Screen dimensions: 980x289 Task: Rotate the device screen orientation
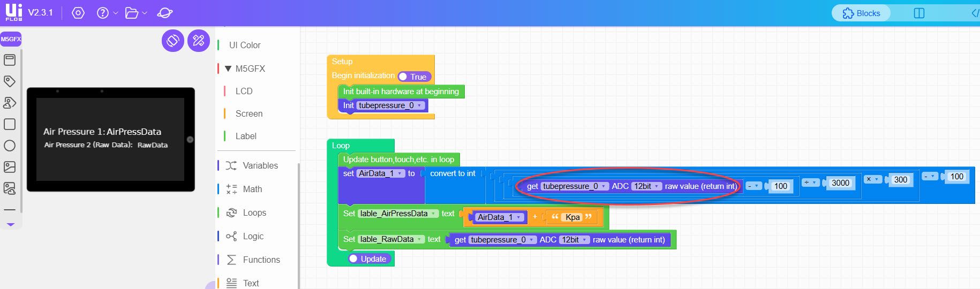click(173, 40)
